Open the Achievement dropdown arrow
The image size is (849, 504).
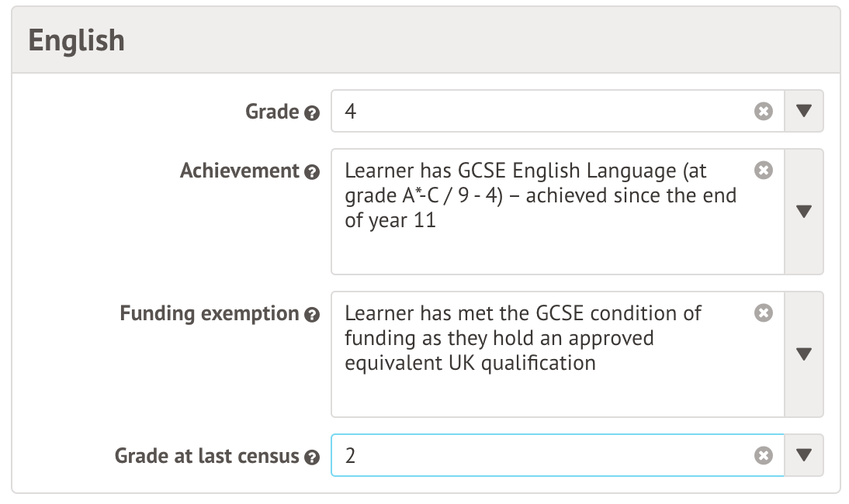point(804,211)
